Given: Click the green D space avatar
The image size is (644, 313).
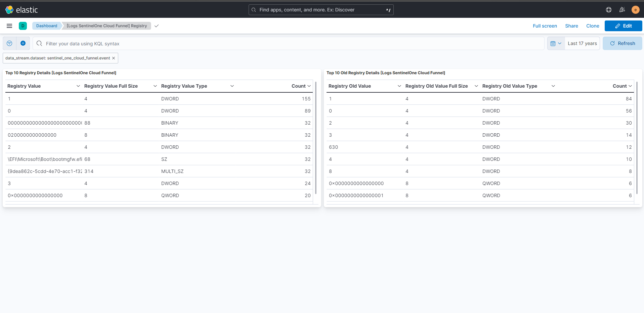Looking at the screenshot, I should pyautogui.click(x=23, y=26).
